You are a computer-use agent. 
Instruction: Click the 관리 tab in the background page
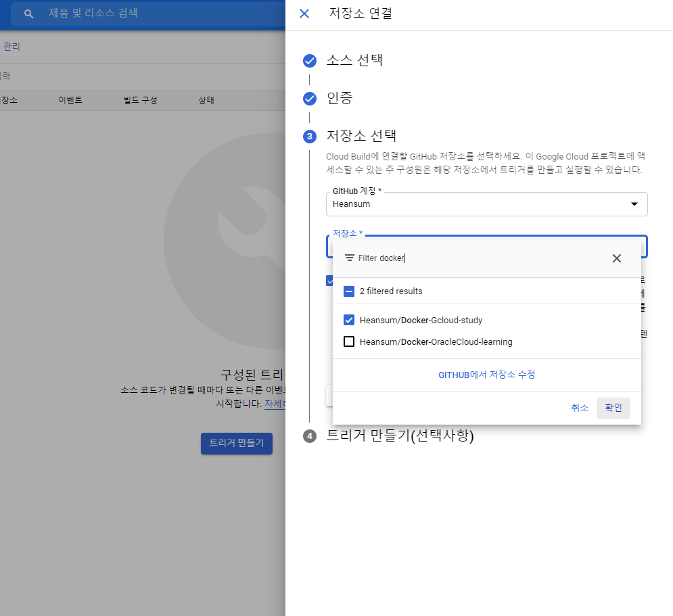pos(11,47)
